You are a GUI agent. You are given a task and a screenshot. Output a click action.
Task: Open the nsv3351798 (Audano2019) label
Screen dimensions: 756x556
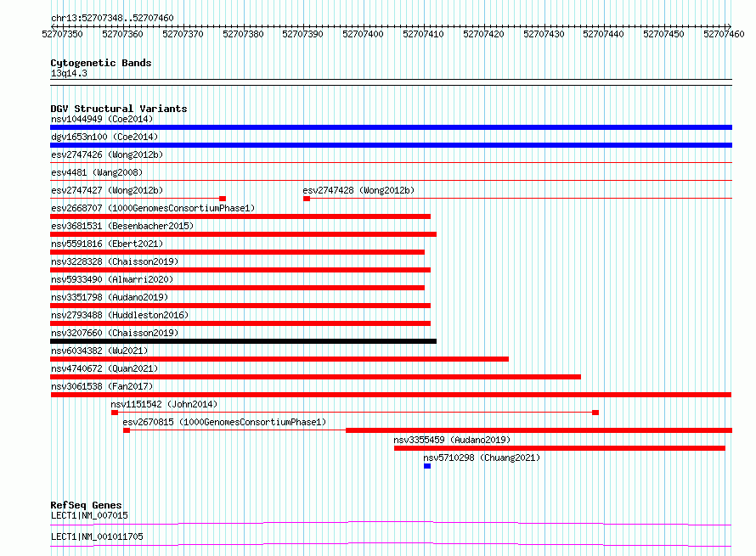point(110,297)
